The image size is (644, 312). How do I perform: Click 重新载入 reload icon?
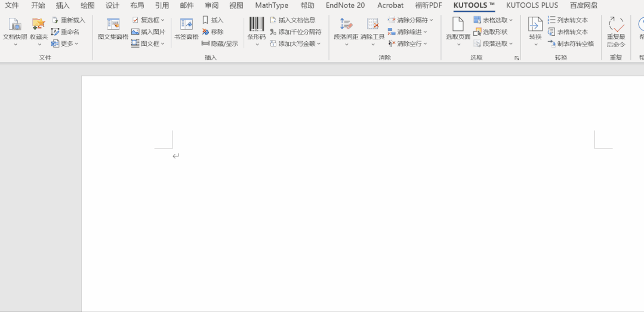[55, 20]
